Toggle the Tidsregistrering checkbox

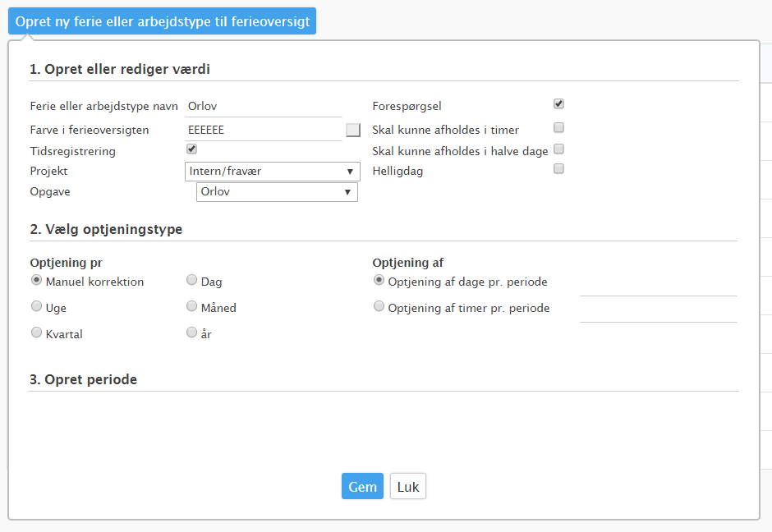click(191, 149)
